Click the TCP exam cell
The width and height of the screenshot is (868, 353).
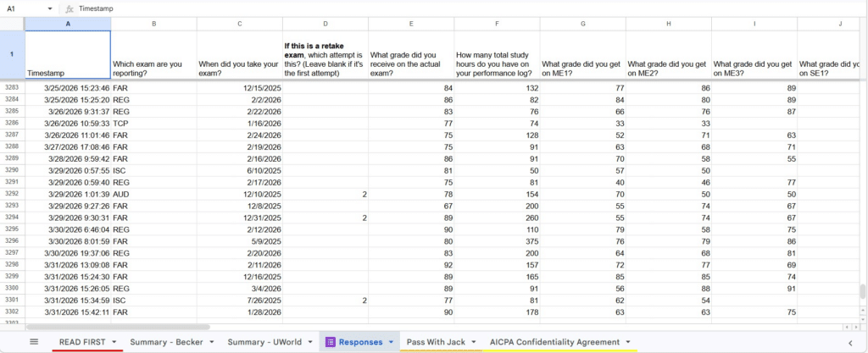coord(153,124)
